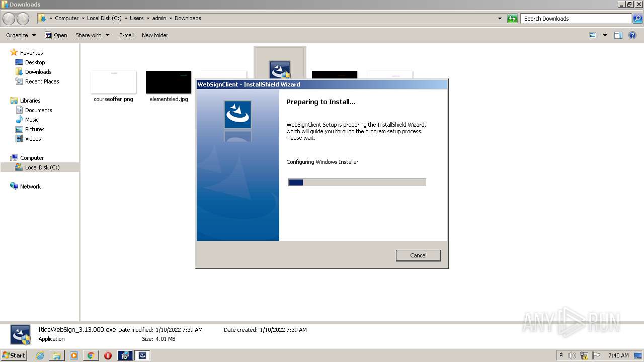Click the ItidaWebSign icon in details pane
Screen dimensions: 644x362
[x=21, y=335]
